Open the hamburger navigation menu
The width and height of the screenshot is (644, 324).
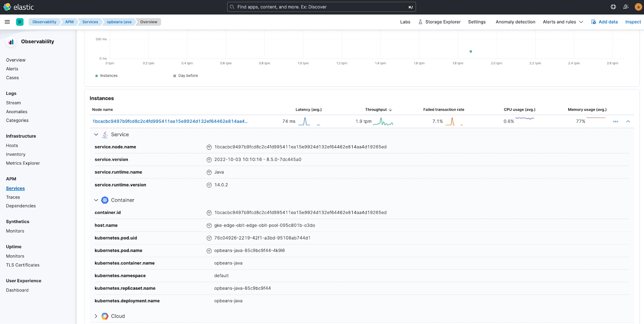pos(7,22)
